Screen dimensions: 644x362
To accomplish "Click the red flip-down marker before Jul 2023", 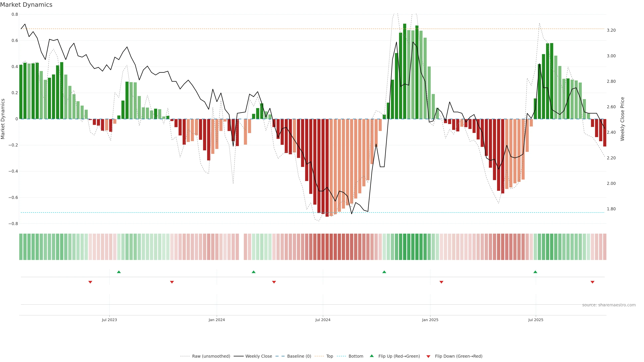I will 90,282.
